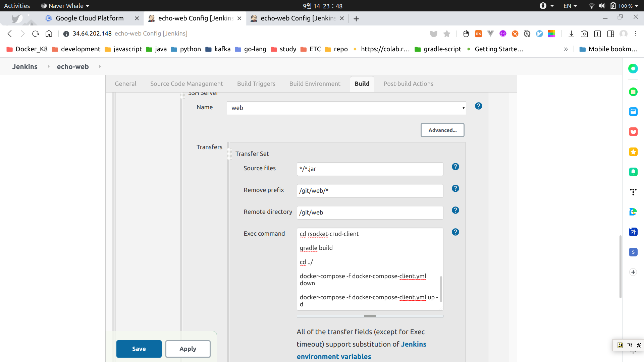The image size is (644, 362).
Task: Open the EN input language menu
Action: tap(570, 6)
